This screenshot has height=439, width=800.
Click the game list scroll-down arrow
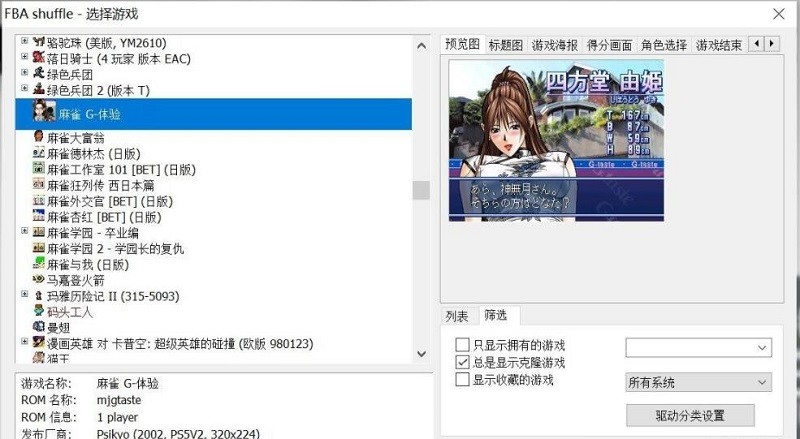click(421, 353)
